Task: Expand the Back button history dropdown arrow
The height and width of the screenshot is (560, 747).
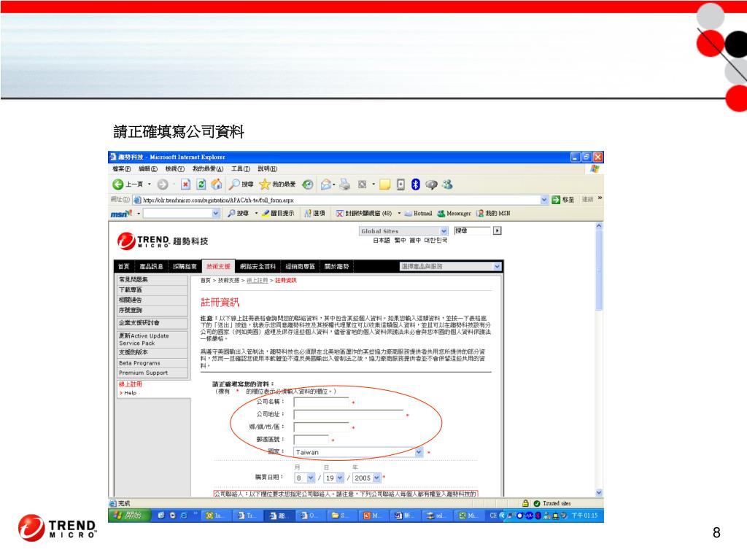Action: [149, 184]
